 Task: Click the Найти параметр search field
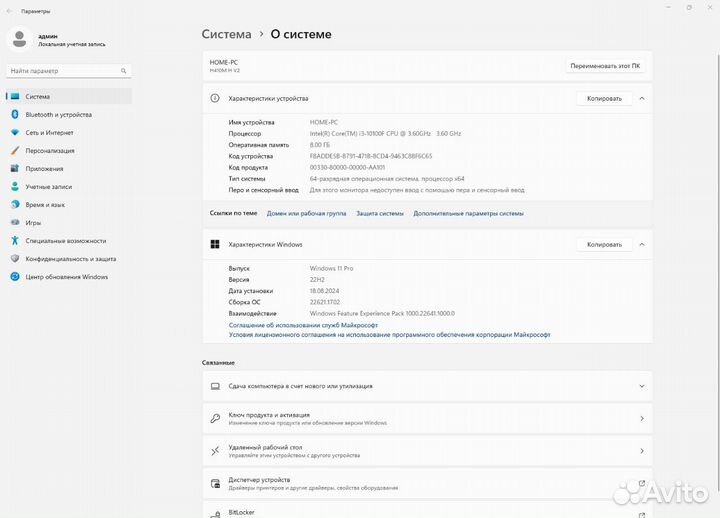[68, 71]
